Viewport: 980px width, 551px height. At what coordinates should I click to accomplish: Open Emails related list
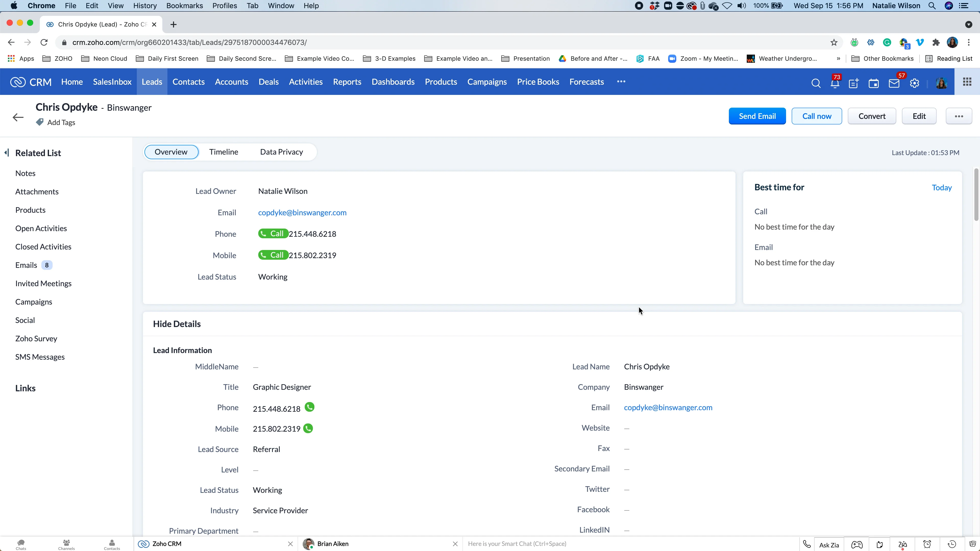(x=26, y=265)
